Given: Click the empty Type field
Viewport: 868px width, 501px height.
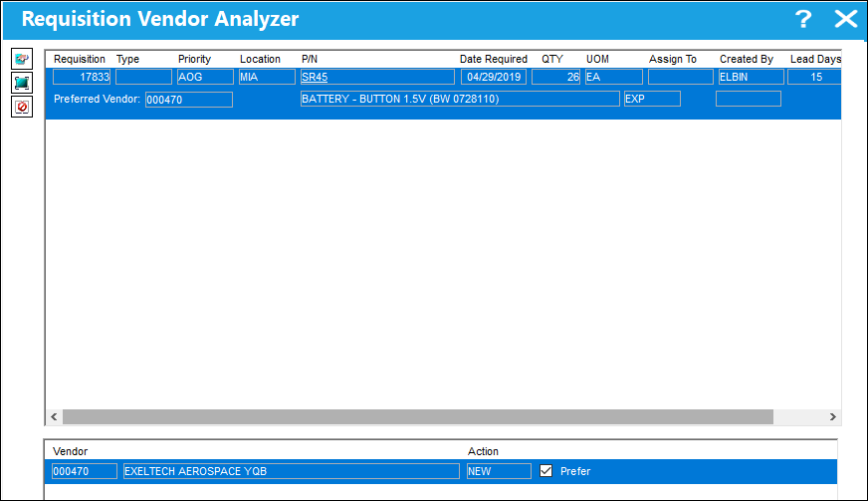Looking at the screenshot, I should pos(144,77).
